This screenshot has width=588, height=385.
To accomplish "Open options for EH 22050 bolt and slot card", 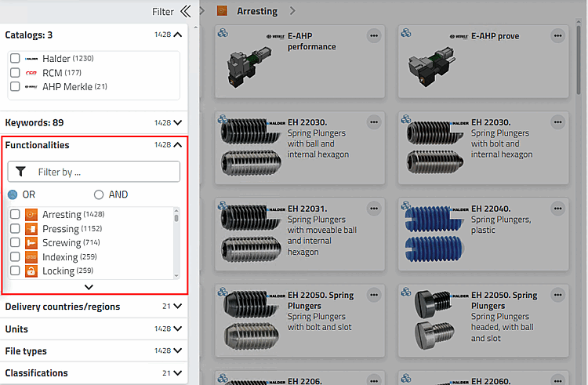I will coord(374,295).
